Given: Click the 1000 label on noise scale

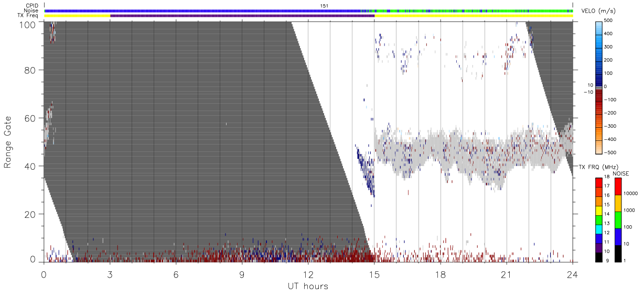Looking at the screenshot, I should 630,210.
